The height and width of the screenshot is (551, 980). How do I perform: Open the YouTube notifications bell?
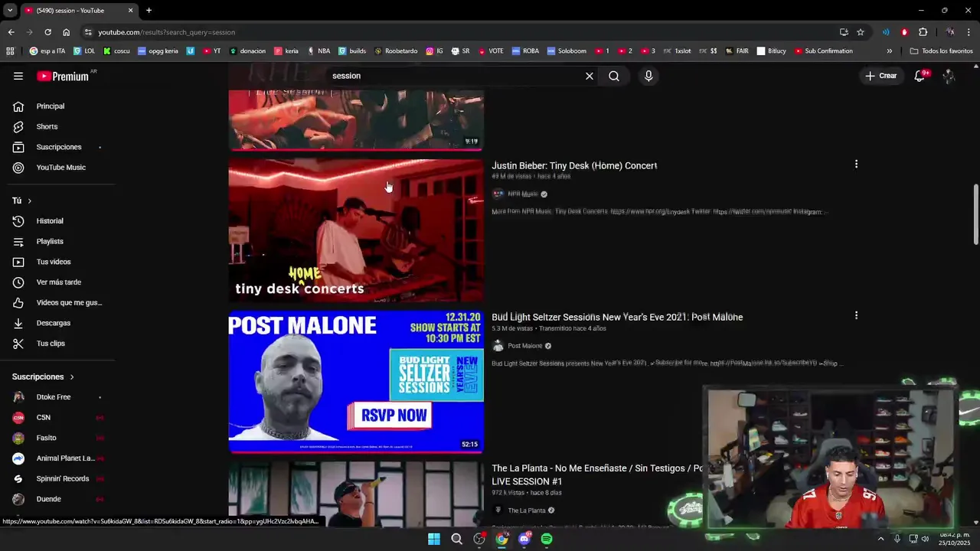coord(920,76)
